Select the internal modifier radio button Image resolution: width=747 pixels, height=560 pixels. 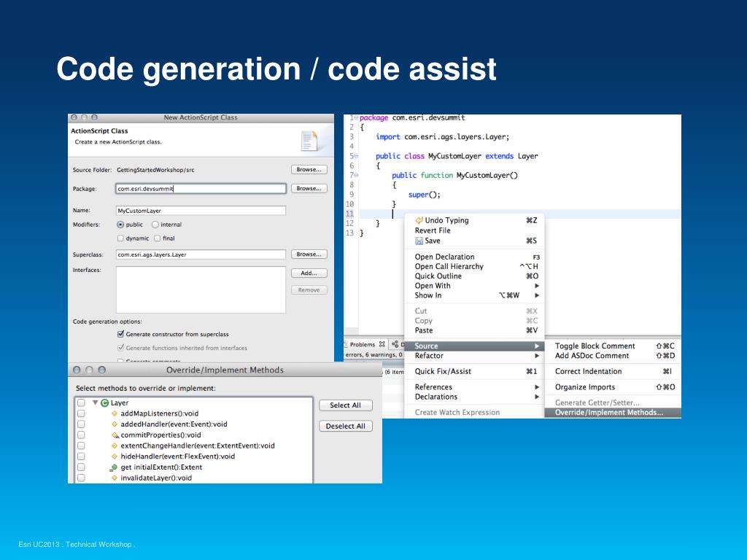pyautogui.click(x=155, y=225)
